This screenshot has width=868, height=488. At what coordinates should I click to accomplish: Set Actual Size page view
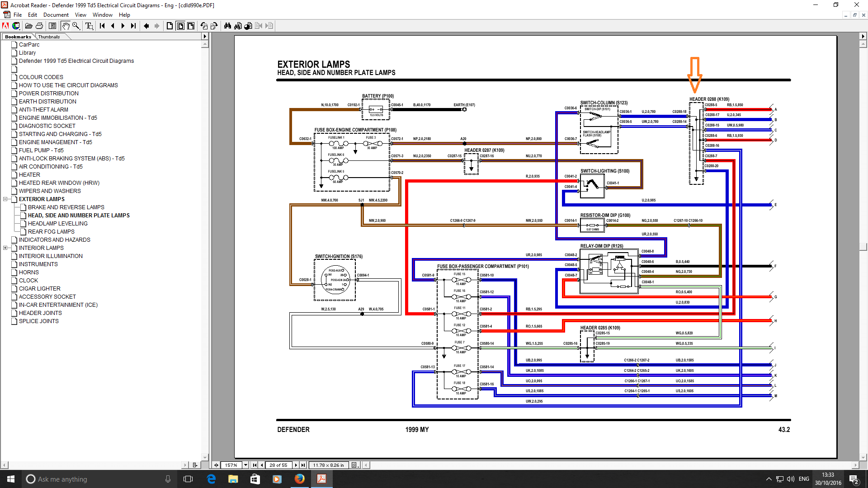pos(170,26)
